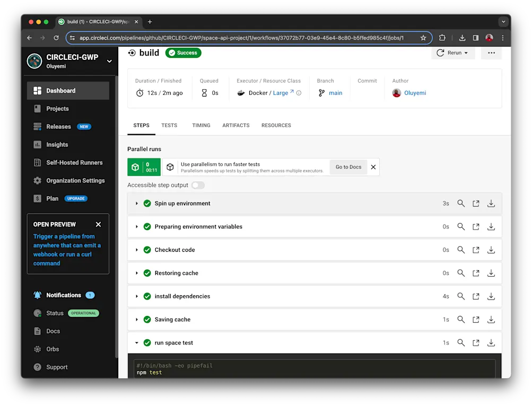Open Checkout code output in new tab

[476, 250]
